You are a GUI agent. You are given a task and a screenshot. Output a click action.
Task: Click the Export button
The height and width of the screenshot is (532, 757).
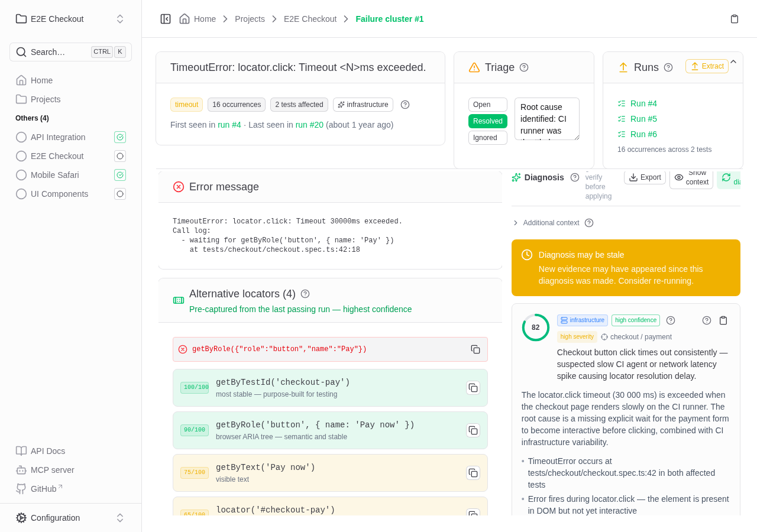(645, 177)
